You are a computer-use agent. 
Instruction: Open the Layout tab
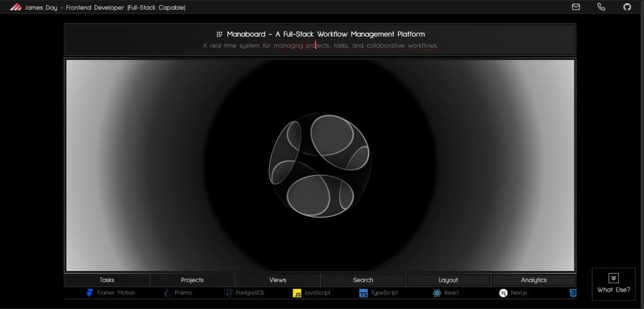[x=448, y=280]
